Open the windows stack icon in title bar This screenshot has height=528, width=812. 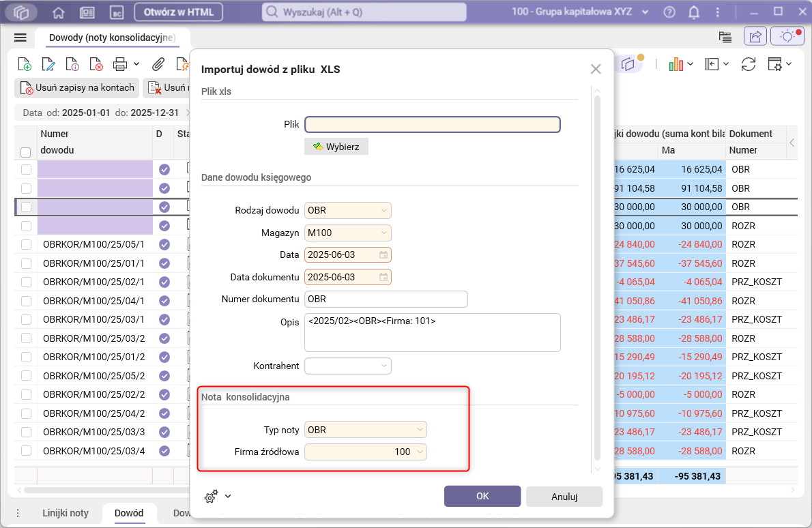pyautogui.click(x=20, y=12)
